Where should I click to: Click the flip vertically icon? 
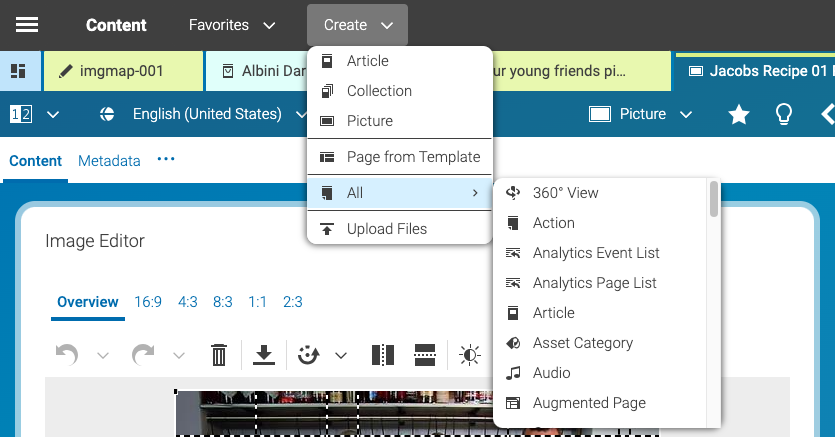[425, 355]
